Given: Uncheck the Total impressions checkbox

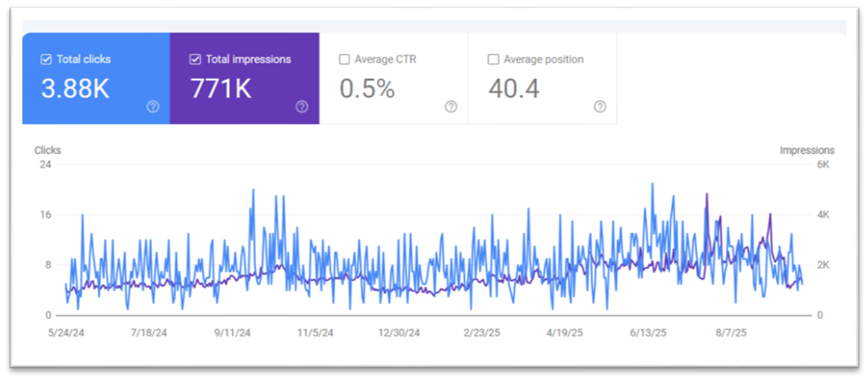Looking at the screenshot, I should coord(195,60).
